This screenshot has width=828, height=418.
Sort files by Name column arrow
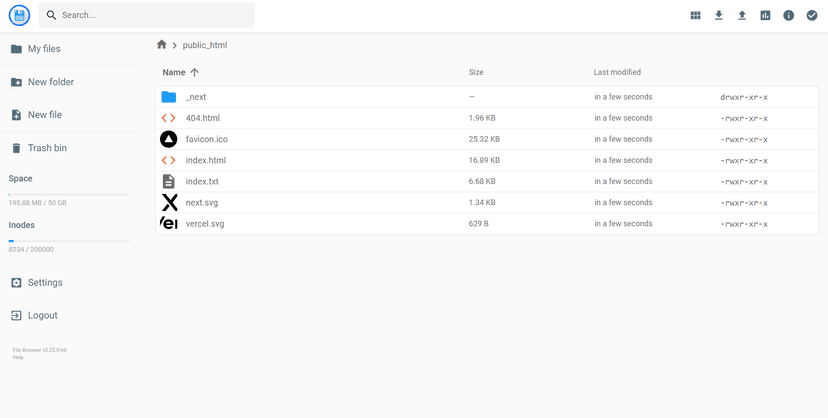click(x=194, y=72)
